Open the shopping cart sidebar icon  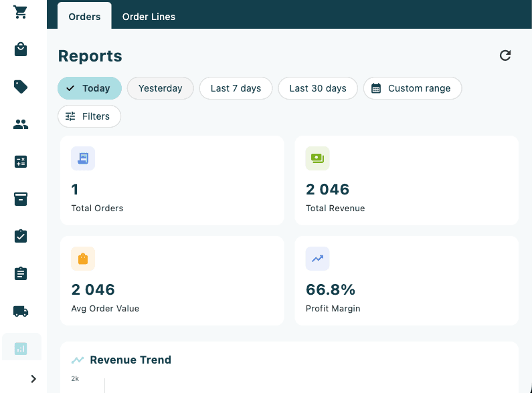pos(21,12)
